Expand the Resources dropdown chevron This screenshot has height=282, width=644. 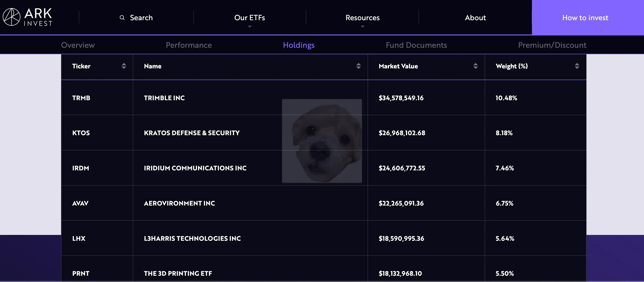[x=362, y=26]
